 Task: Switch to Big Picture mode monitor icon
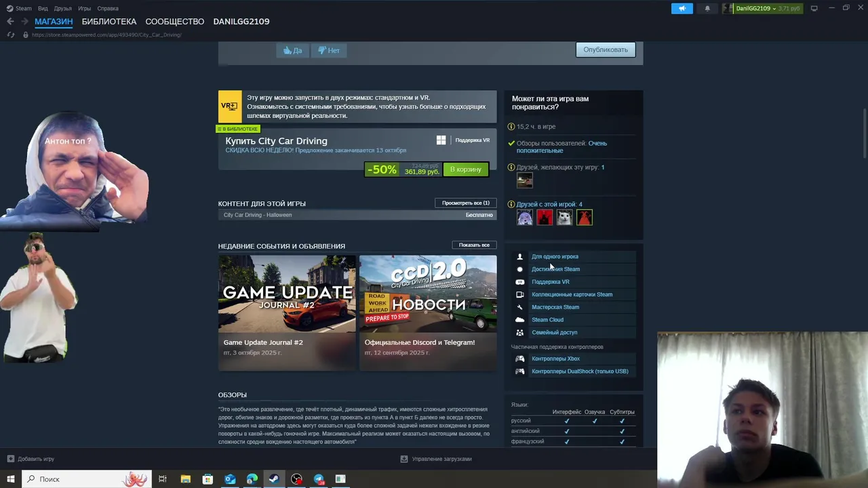(x=814, y=8)
